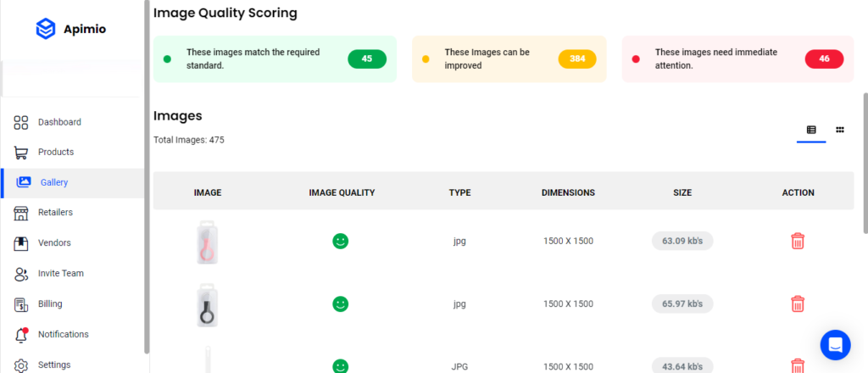Image resolution: width=868 pixels, height=373 pixels.
Task: Delete the black ring product image
Action: [x=798, y=303]
